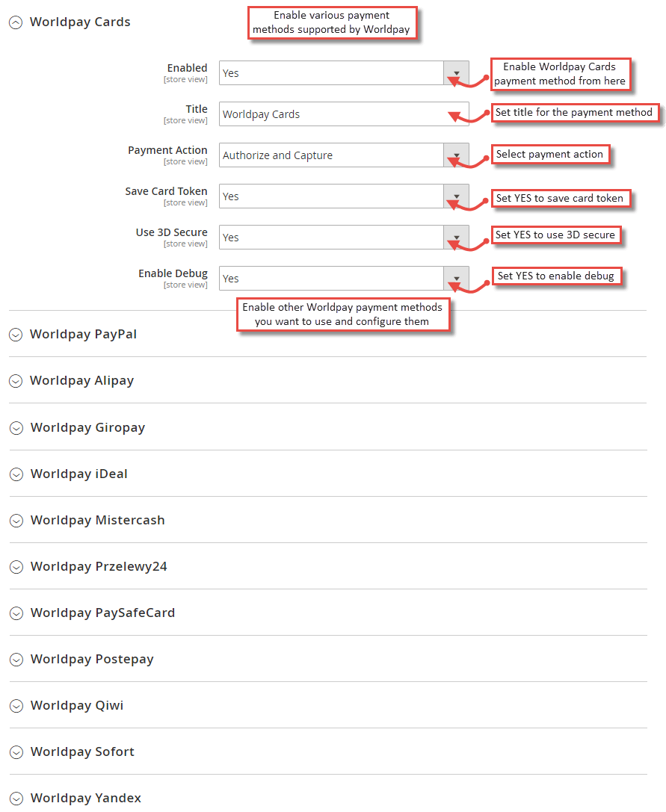
Task: Click the Worldpay Przelewy24 section heading
Action: click(99, 566)
